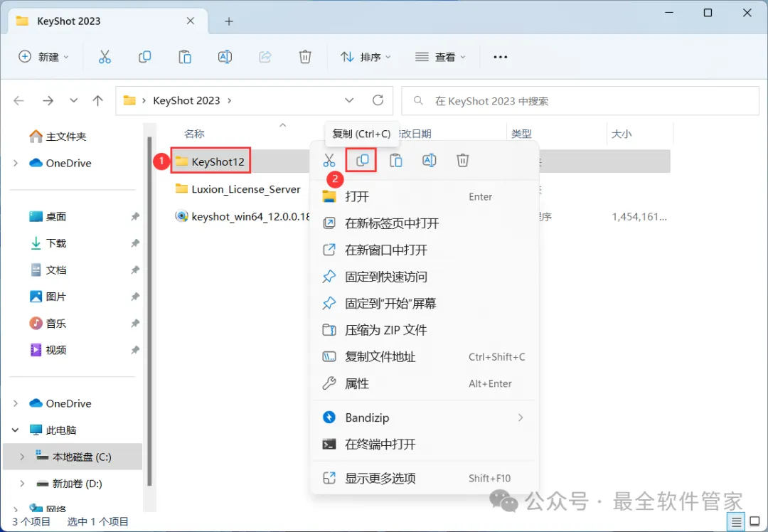Screen dimensions: 768x532
Task: Choose 固定到“开始”屏幕 menu entry
Action: point(424,303)
